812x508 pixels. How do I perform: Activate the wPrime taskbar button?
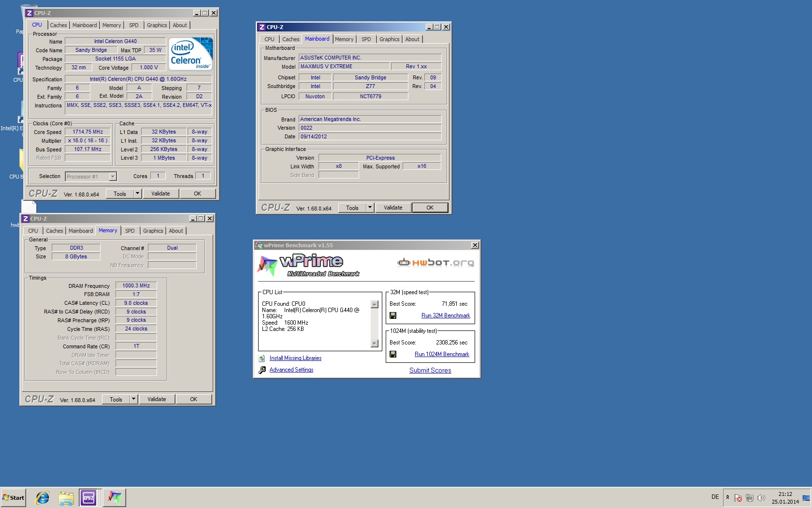point(115,497)
